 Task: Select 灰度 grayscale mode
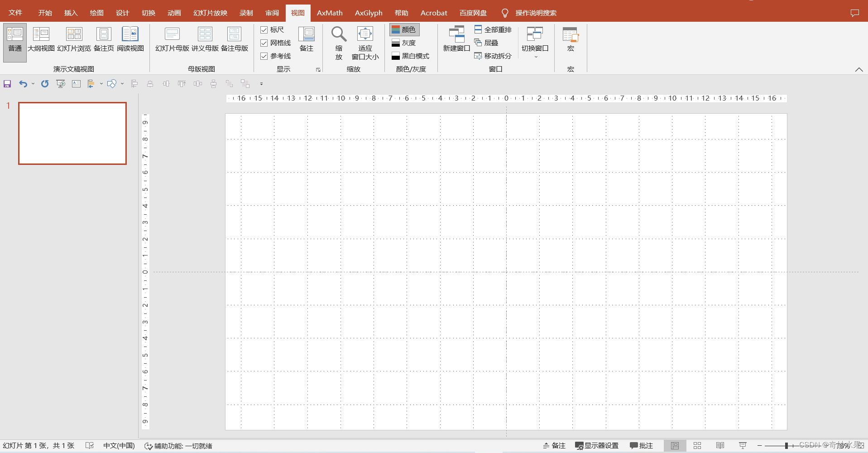pyautogui.click(x=404, y=43)
